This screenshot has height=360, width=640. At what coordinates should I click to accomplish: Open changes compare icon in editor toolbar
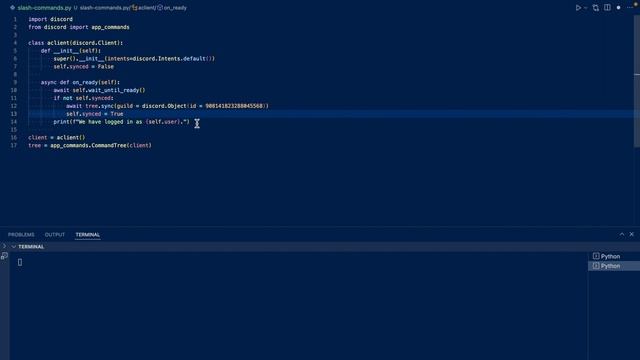(x=596, y=8)
